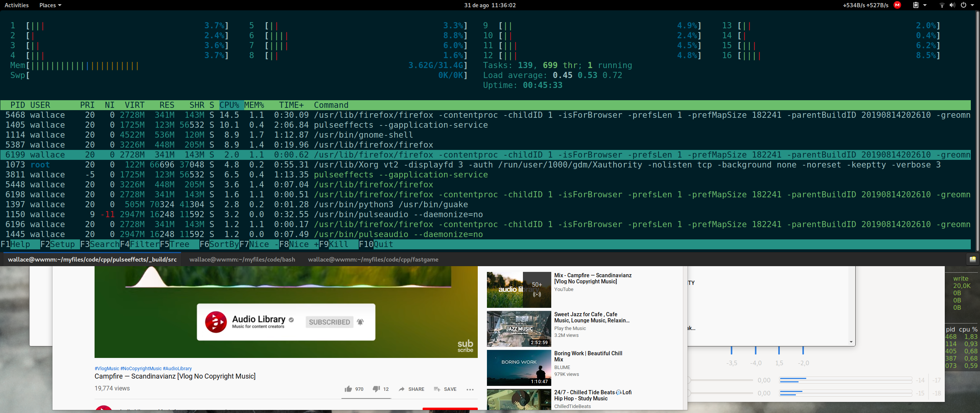Click the Wi-Fi network status icon

942,5
